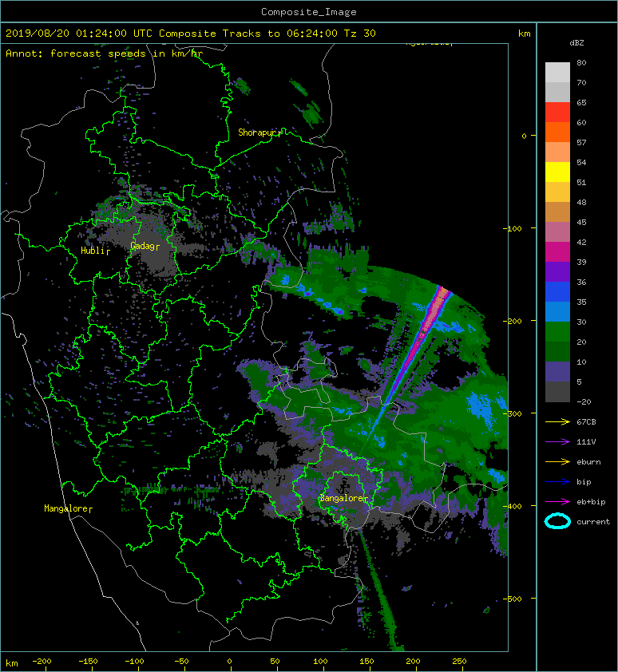Click the yellow 67CB arrow legend icon
Image resolution: width=618 pixels, height=672 pixels.
pyautogui.click(x=557, y=421)
